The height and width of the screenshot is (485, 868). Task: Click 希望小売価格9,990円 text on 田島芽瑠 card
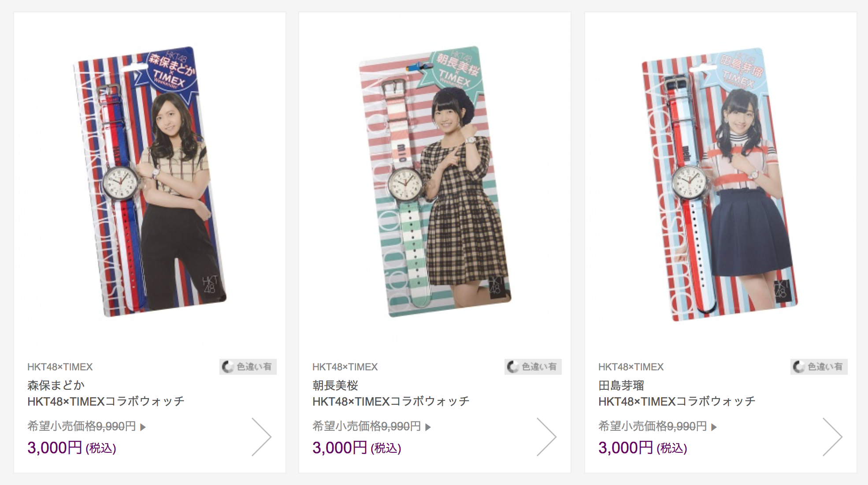pyautogui.click(x=653, y=426)
